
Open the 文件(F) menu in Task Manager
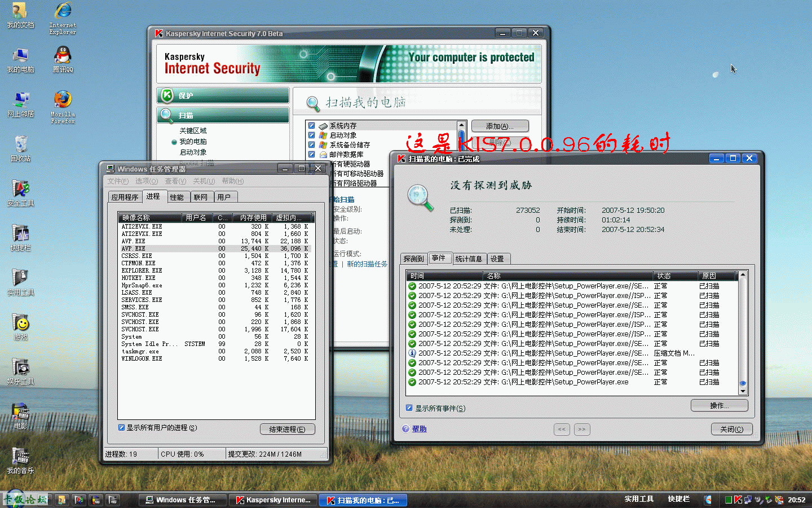(x=118, y=181)
